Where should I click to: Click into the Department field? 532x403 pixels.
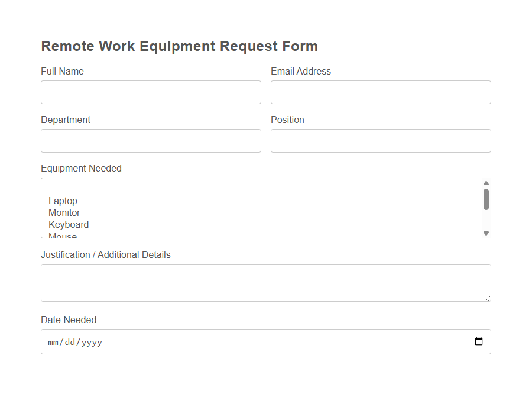(151, 140)
